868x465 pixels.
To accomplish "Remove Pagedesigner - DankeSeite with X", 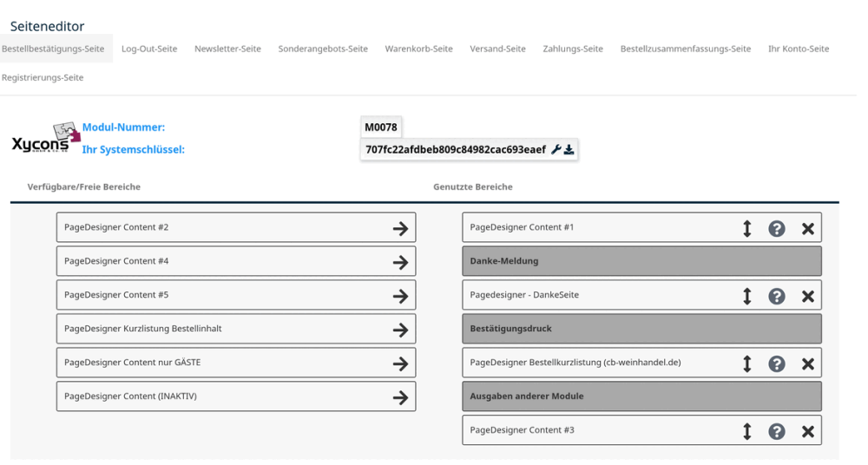I will pyautogui.click(x=807, y=296).
